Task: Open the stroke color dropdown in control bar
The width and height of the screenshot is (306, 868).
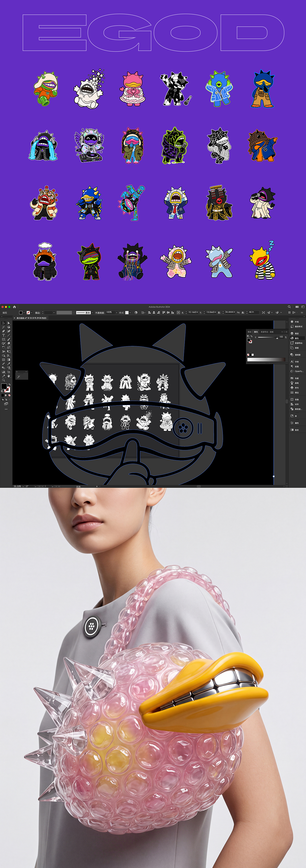Action: pos(31,313)
